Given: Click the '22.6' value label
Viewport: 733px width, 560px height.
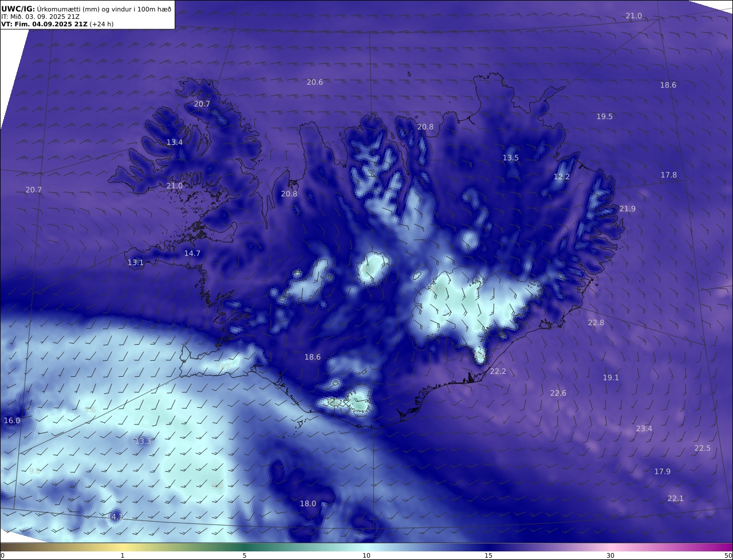Looking at the screenshot, I should (558, 393).
